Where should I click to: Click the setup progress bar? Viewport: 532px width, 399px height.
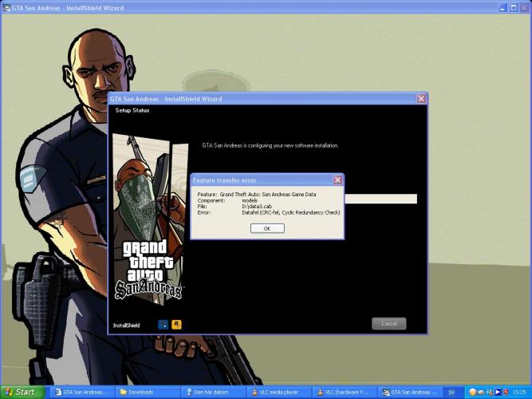point(380,199)
